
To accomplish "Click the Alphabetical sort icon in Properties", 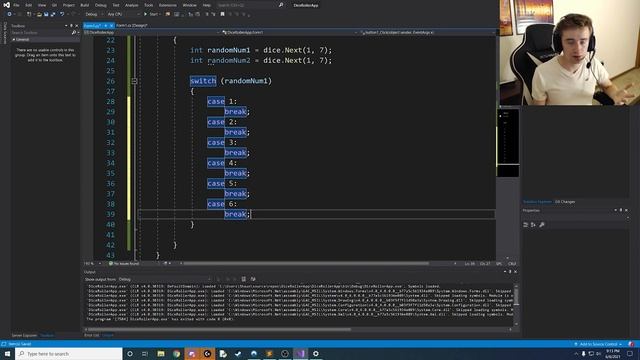I will tap(533, 224).
